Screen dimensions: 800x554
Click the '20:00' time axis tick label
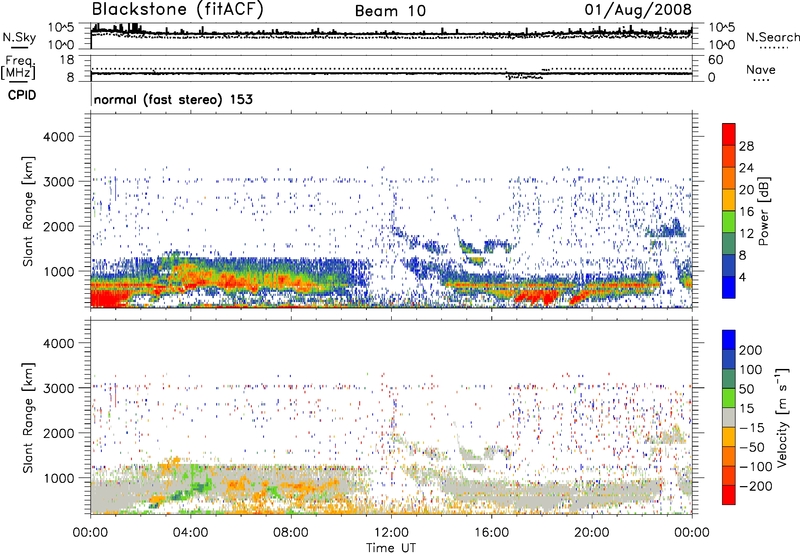(x=591, y=533)
